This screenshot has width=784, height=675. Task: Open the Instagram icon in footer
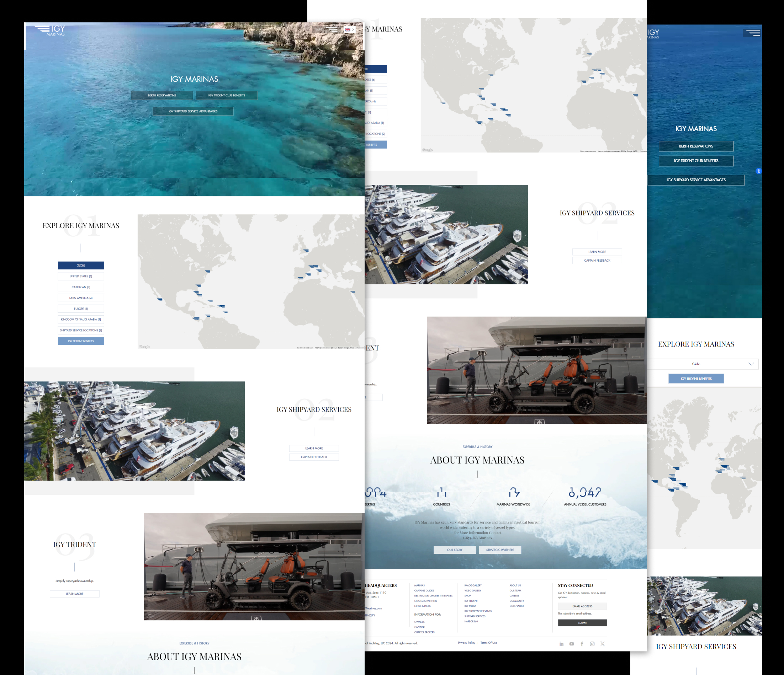tap(592, 644)
